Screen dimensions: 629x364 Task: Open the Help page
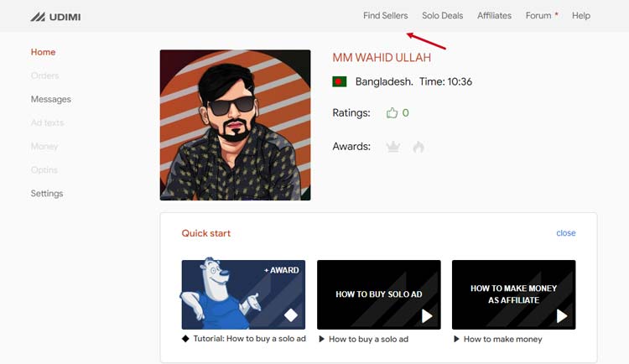click(581, 16)
